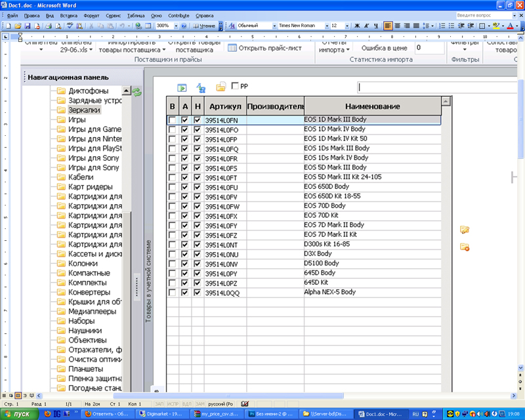Apply underline formatting (Ч)
525x420 pixels.
[376, 26]
